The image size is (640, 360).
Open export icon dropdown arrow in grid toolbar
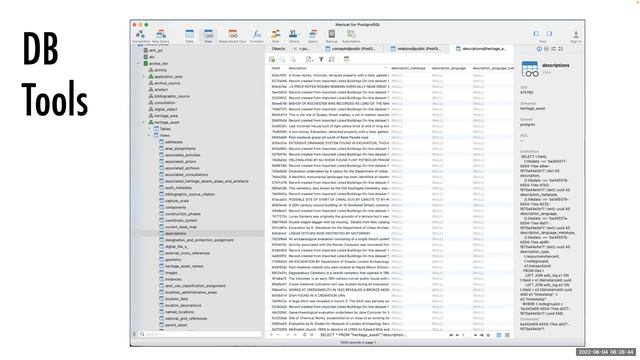313,60
